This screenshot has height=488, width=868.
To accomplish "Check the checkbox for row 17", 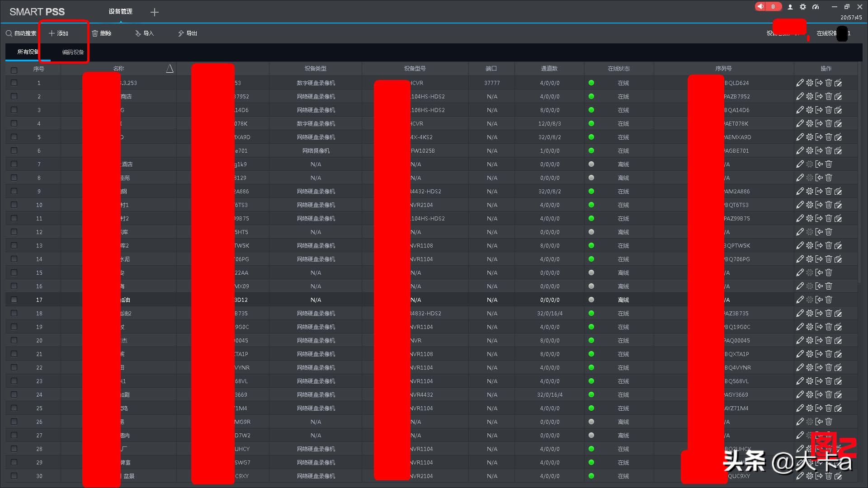I will tap(14, 300).
